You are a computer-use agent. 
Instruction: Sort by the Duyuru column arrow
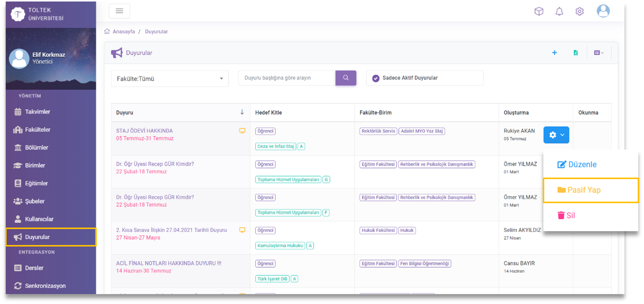[242, 112]
